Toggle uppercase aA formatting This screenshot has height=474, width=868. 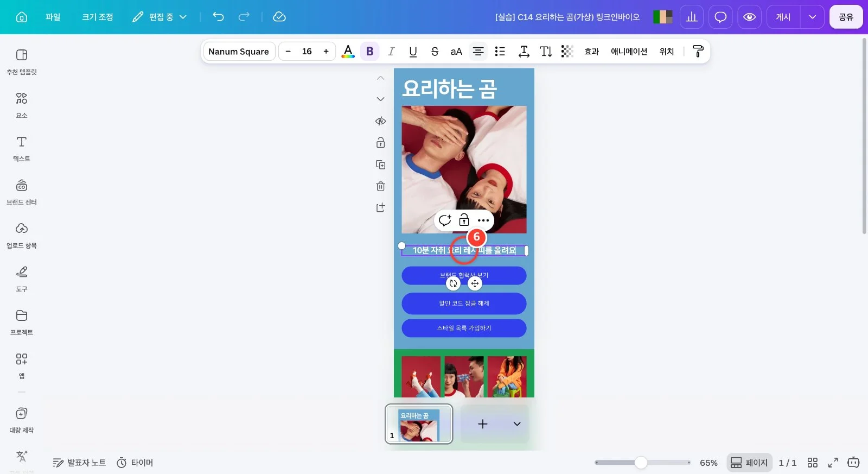point(456,51)
